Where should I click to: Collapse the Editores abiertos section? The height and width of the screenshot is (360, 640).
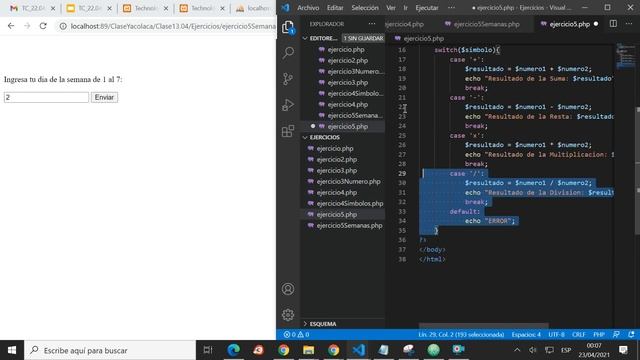320,38
